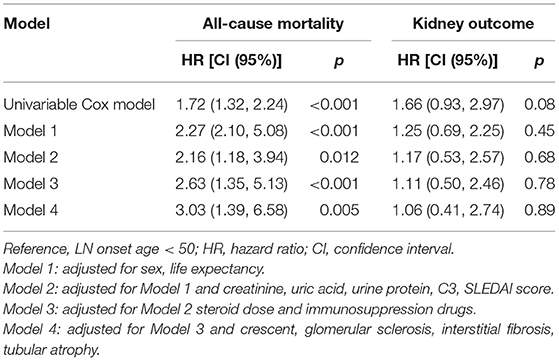Click the Model 2 adjustment footnote
The width and height of the screenshot is (559, 361).
point(278,289)
